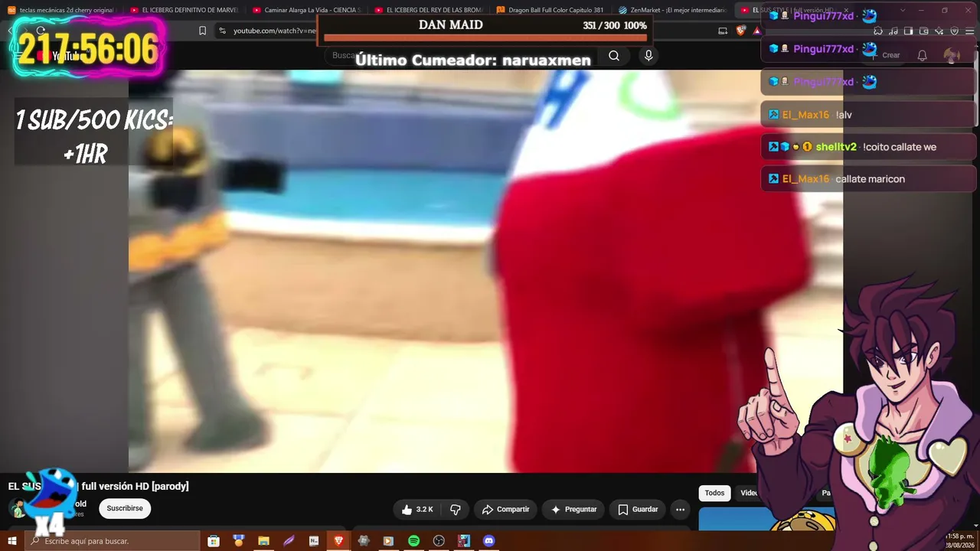The image size is (980, 551).
Task: Open the YouTube account avatar menu
Action: pyautogui.click(x=952, y=55)
